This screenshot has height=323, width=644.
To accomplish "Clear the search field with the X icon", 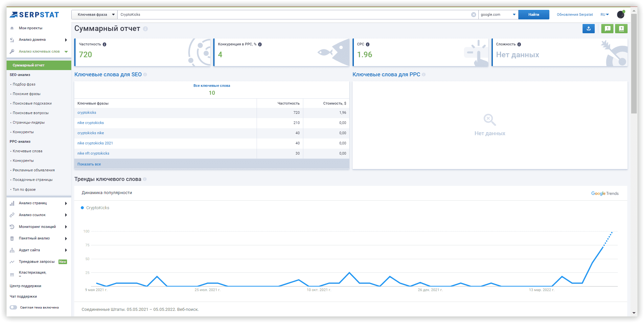I will coord(473,14).
